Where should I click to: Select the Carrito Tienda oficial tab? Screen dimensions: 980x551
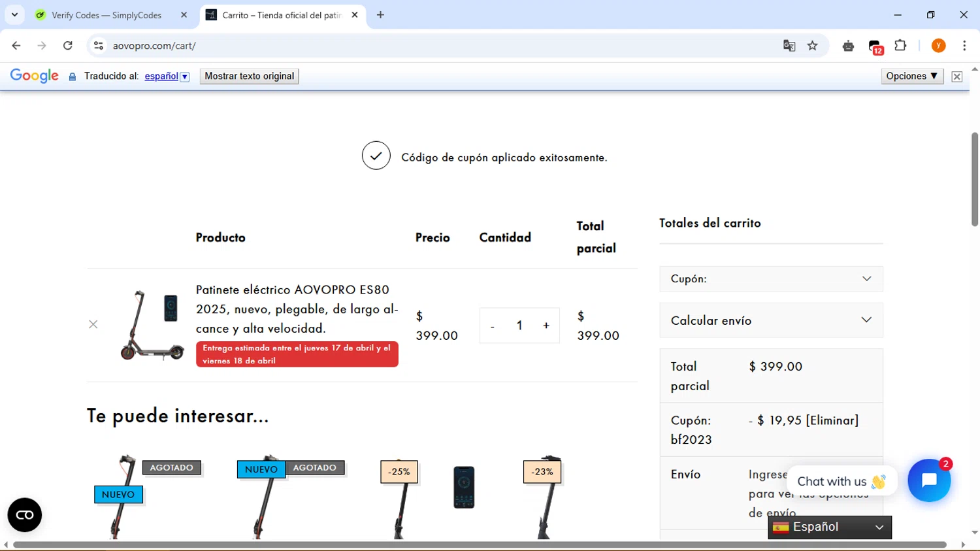(281, 15)
